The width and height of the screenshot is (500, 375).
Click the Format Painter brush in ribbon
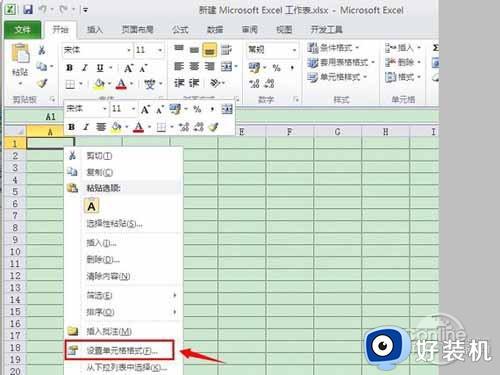point(42,83)
